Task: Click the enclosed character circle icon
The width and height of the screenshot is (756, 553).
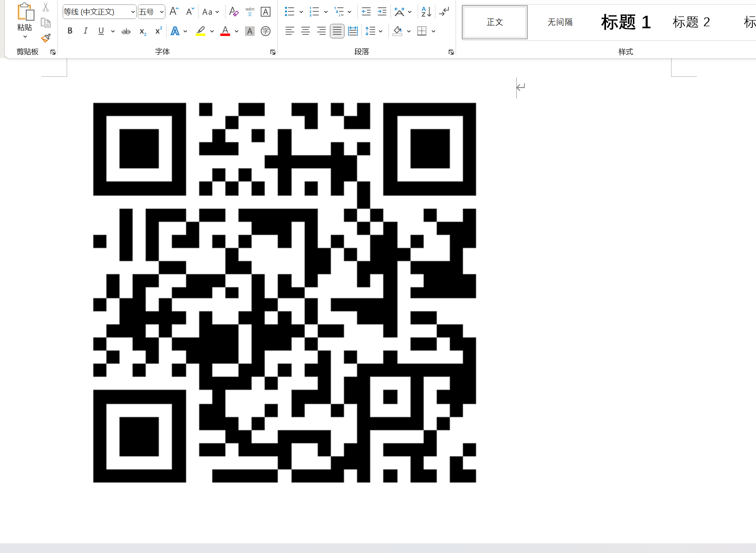Action: coord(266,31)
